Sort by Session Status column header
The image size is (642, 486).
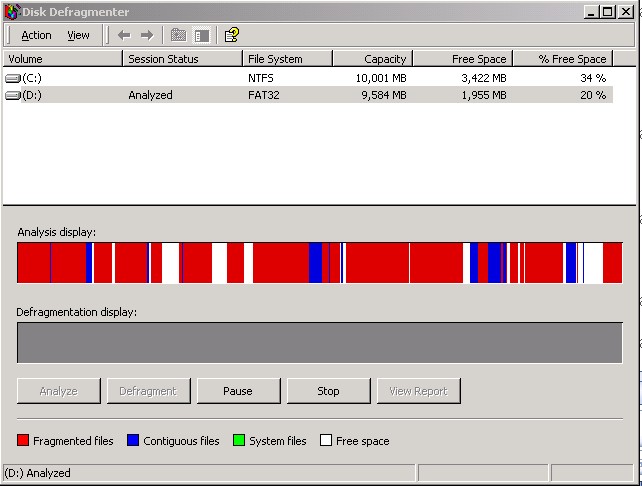[182, 59]
